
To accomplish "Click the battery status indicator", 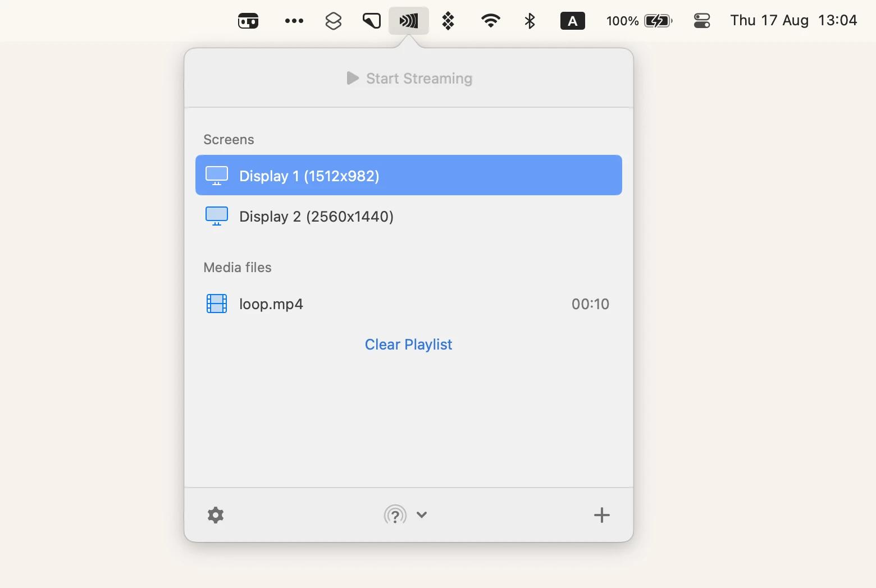I will pyautogui.click(x=639, y=21).
